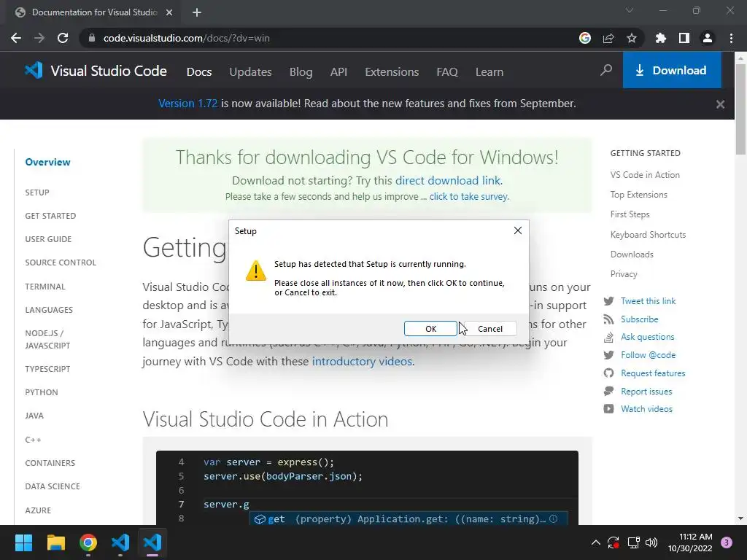747x560 pixels.
Task: Click the RSS icon beside Subscribe
Action: 608,319
